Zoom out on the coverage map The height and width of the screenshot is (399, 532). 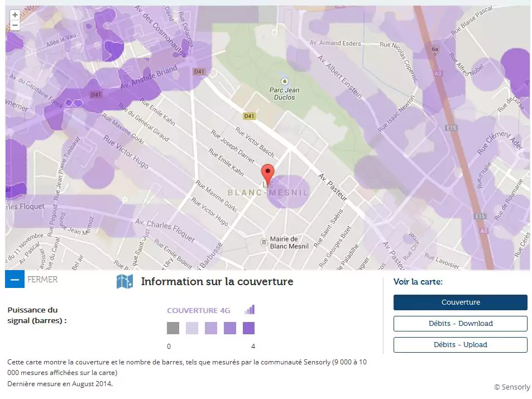click(15, 25)
